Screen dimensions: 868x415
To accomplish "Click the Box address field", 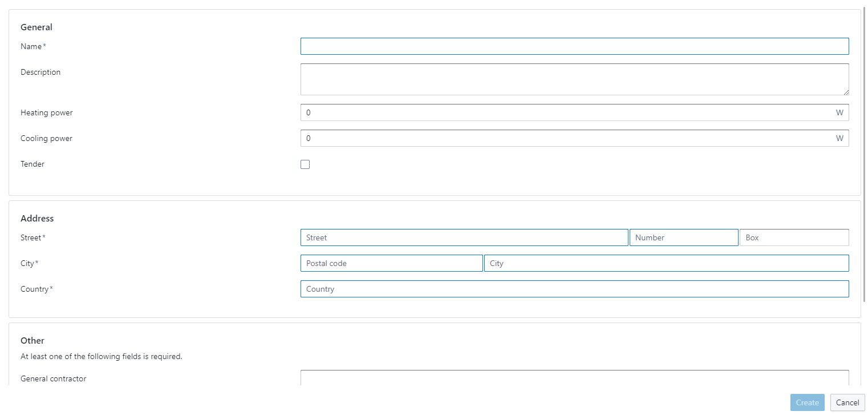I will (794, 237).
